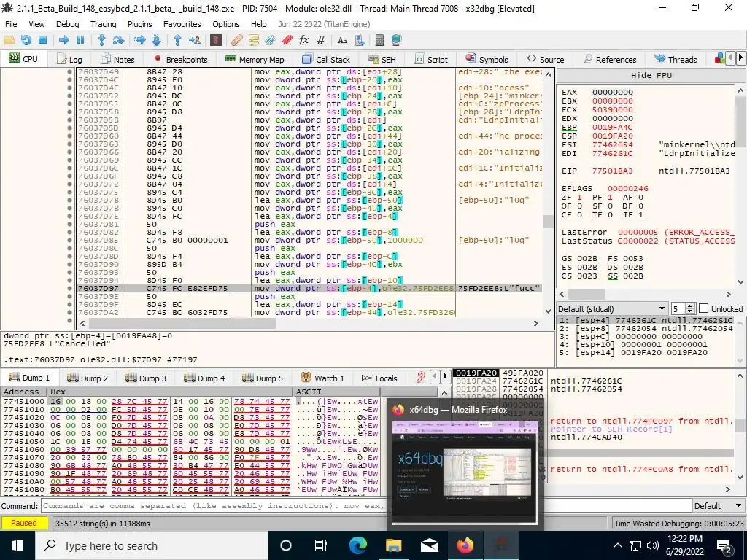Screen dimensions: 747x560
Task: Switch to the Dump 2 tab
Action: 88,378
